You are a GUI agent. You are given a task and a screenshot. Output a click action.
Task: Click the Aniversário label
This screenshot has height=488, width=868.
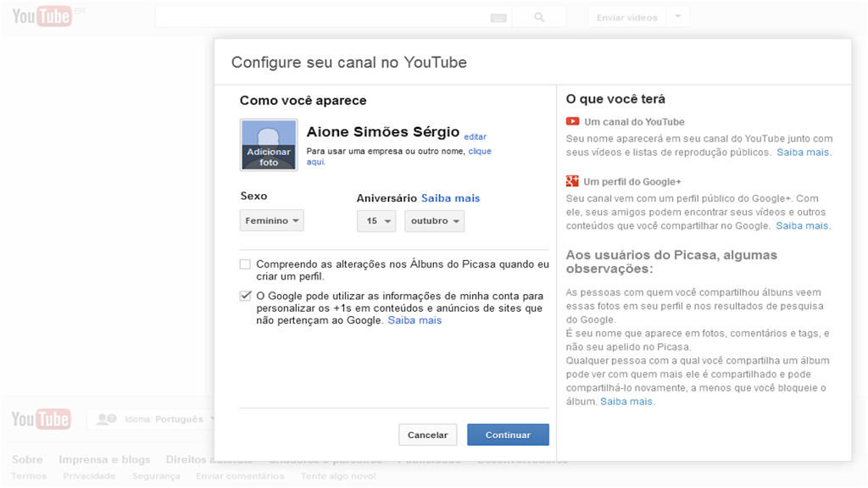tap(387, 198)
